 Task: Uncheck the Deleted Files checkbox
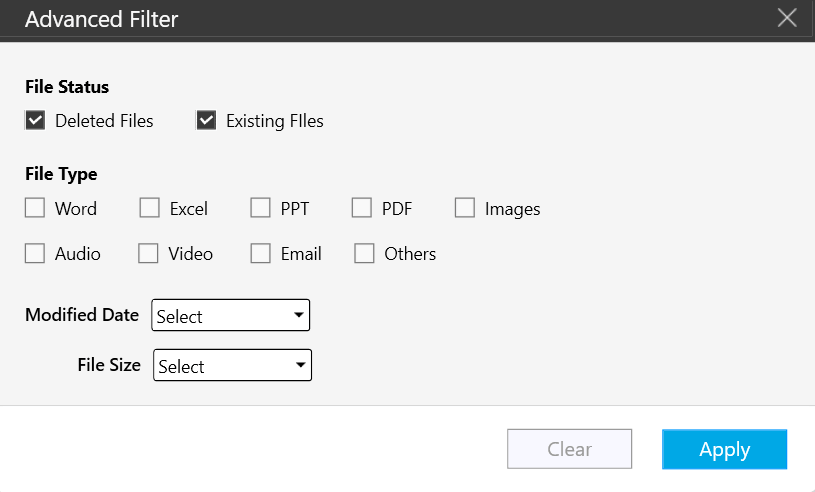pos(35,121)
